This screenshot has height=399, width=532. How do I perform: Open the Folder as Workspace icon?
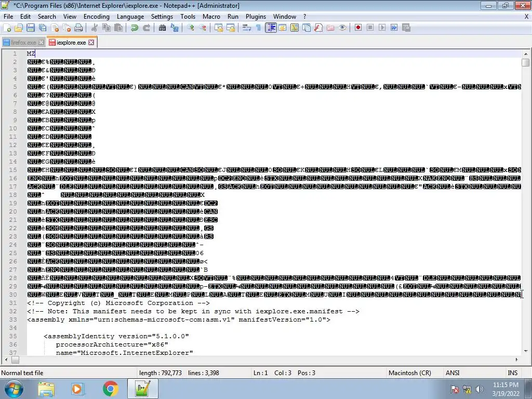click(x=330, y=28)
